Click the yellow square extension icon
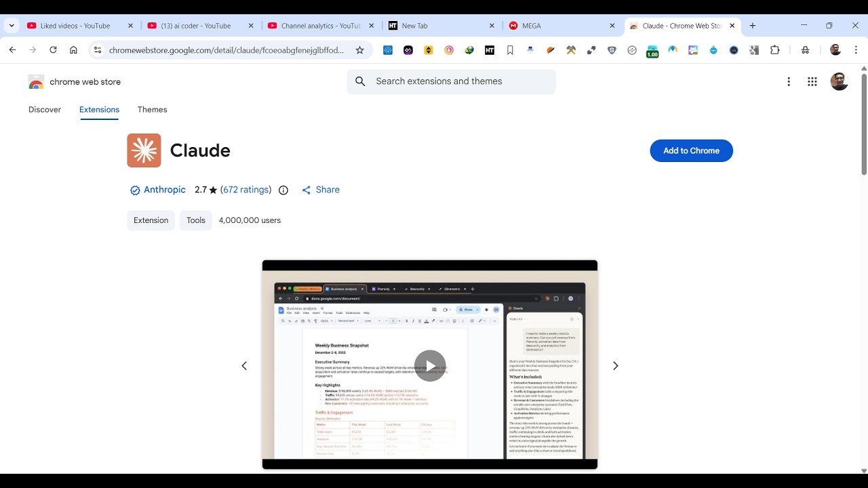868x488 pixels. tap(429, 50)
